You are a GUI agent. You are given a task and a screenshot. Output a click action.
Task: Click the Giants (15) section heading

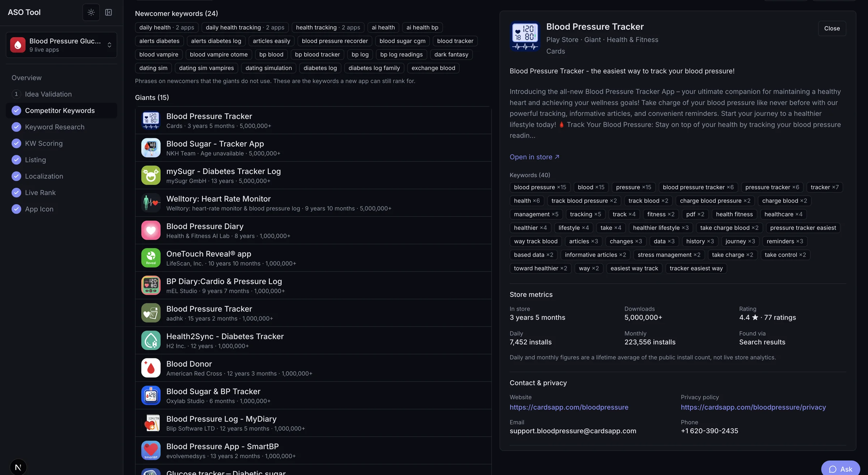pos(152,98)
